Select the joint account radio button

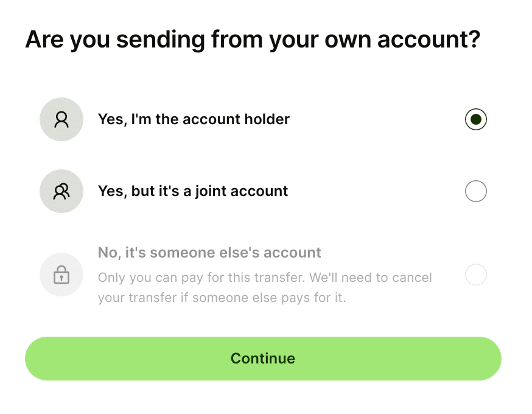pos(475,191)
